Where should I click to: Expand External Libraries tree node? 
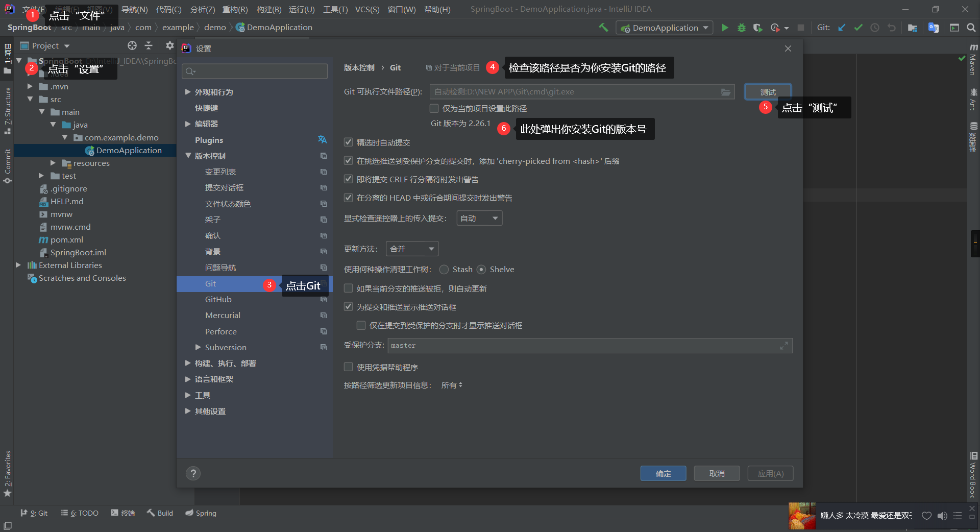(x=18, y=265)
